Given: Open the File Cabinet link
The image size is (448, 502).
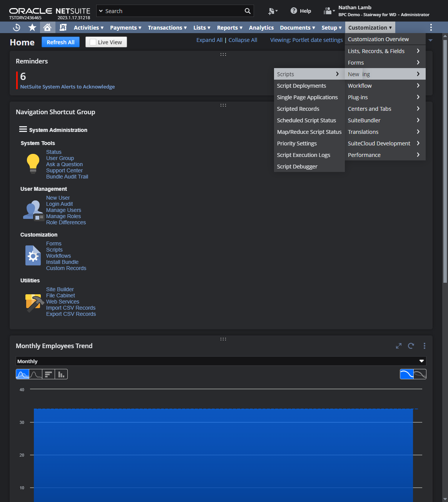Looking at the screenshot, I should pos(60,295).
